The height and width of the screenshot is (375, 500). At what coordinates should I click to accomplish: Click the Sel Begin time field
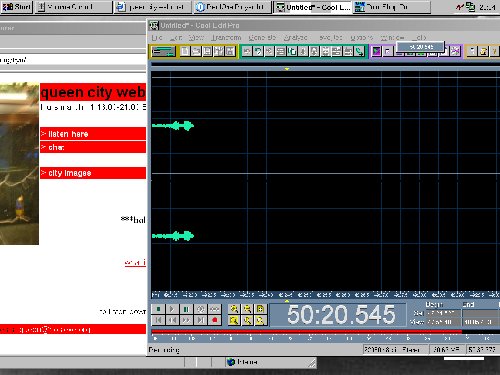(443, 313)
